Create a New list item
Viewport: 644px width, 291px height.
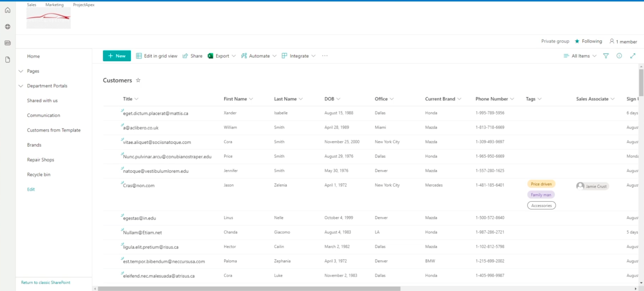pos(117,56)
